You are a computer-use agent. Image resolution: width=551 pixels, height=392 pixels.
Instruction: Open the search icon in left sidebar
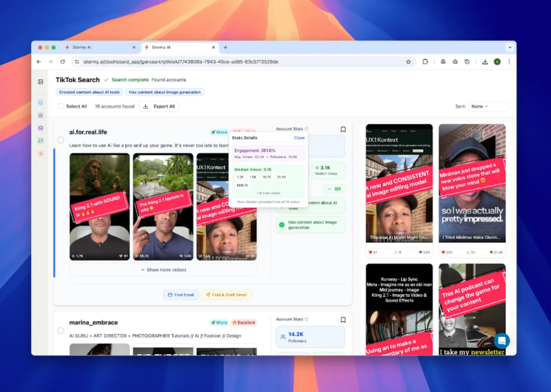click(41, 103)
